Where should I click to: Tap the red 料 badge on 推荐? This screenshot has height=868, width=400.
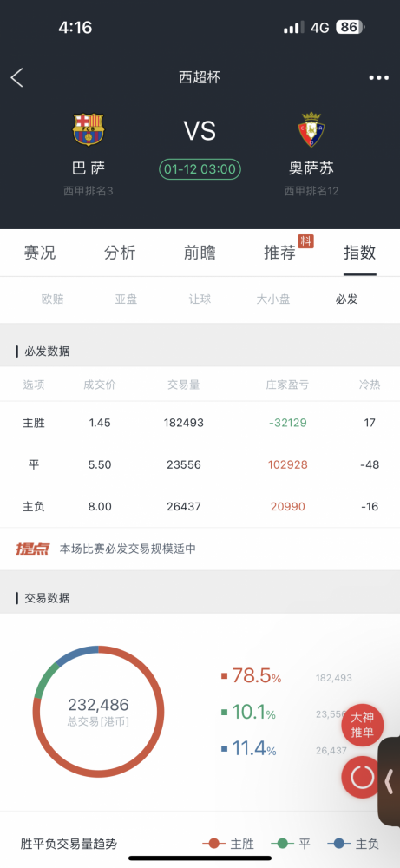point(306,240)
